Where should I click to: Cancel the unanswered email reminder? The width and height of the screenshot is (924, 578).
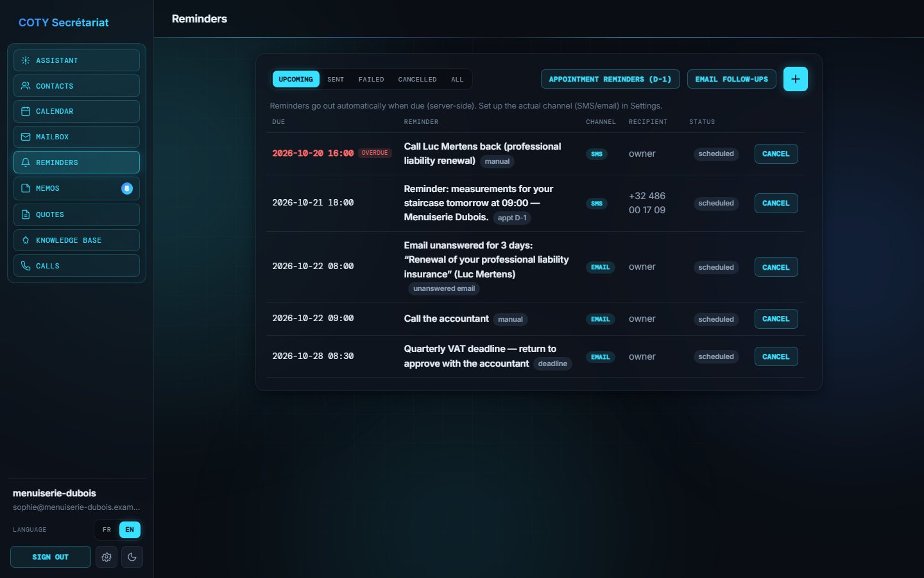coord(776,267)
